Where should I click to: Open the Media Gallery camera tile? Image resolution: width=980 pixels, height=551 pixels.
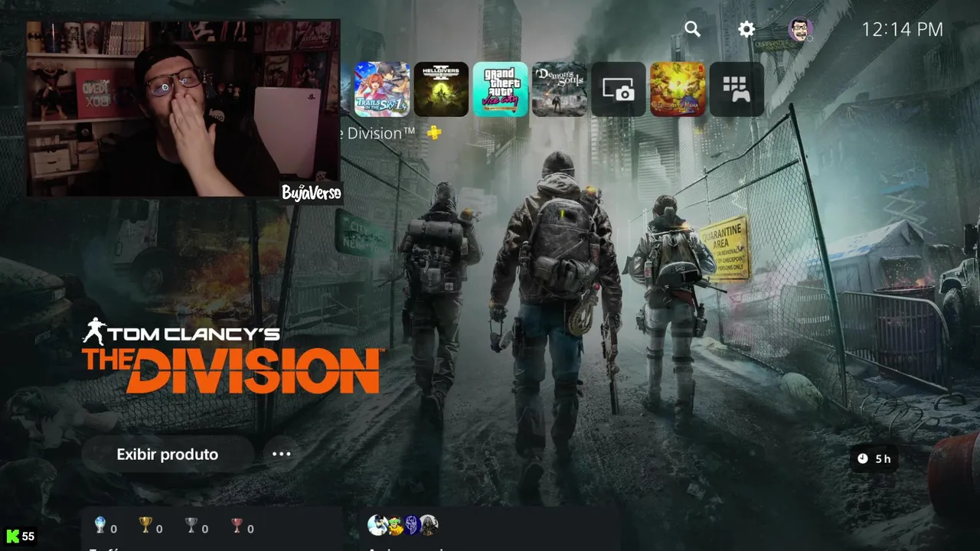tap(619, 90)
